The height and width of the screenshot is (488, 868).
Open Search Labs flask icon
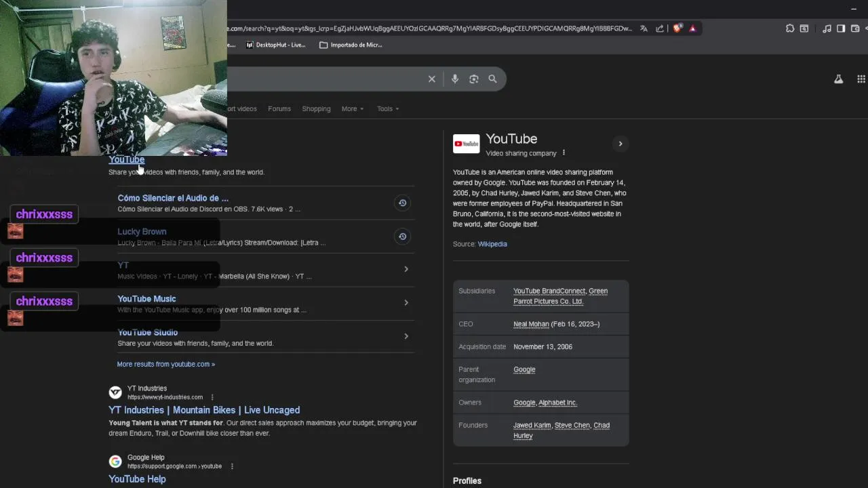839,79
